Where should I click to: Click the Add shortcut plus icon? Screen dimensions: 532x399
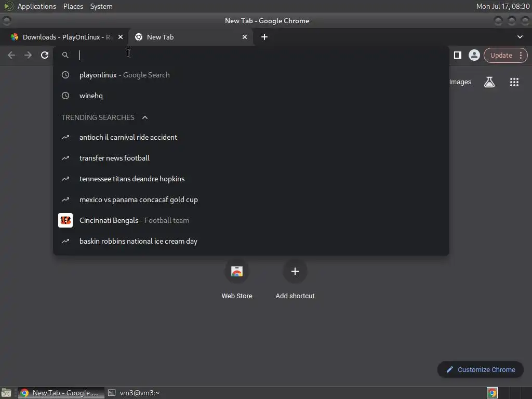click(295, 271)
